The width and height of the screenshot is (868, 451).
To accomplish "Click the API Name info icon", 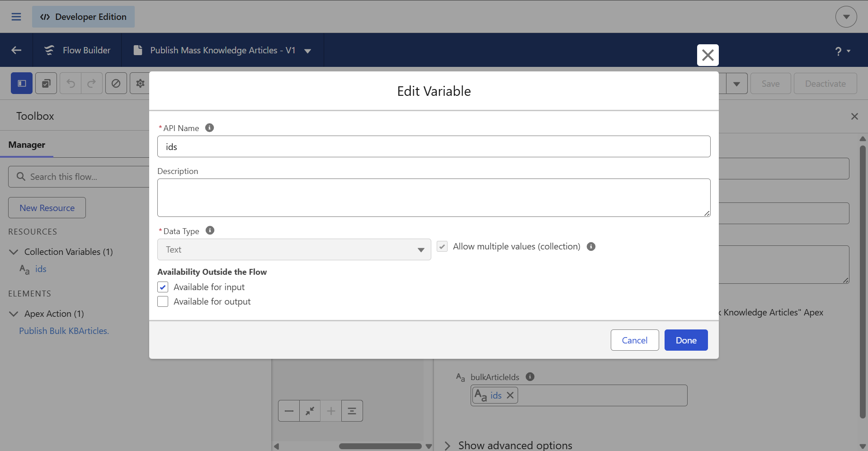I will point(209,128).
